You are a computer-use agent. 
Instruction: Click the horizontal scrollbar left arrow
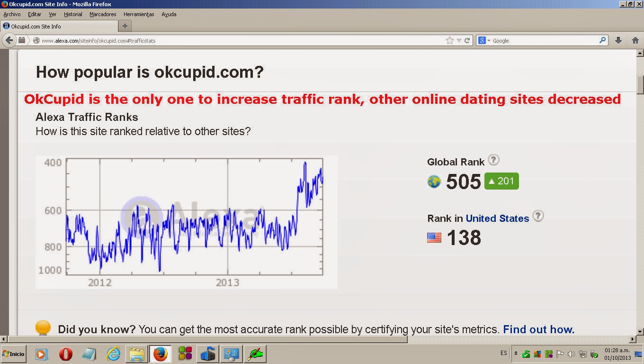pyautogui.click(x=4, y=339)
